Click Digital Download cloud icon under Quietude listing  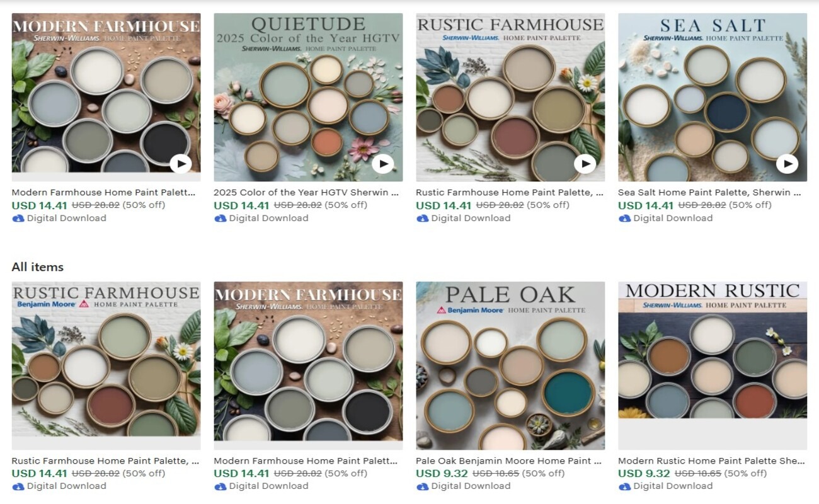(x=220, y=218)
